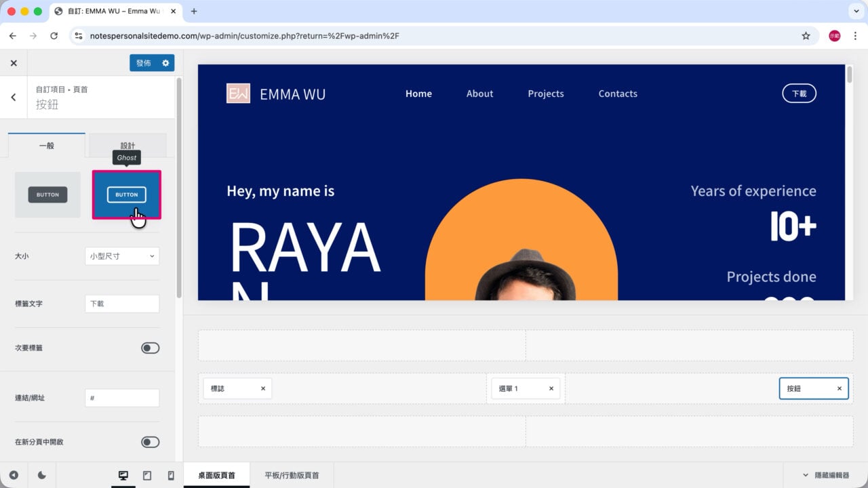The height and width of the screenshot is (488, 868).
Task: Switch to desktop preview device icon
Action: pos(123,476)
